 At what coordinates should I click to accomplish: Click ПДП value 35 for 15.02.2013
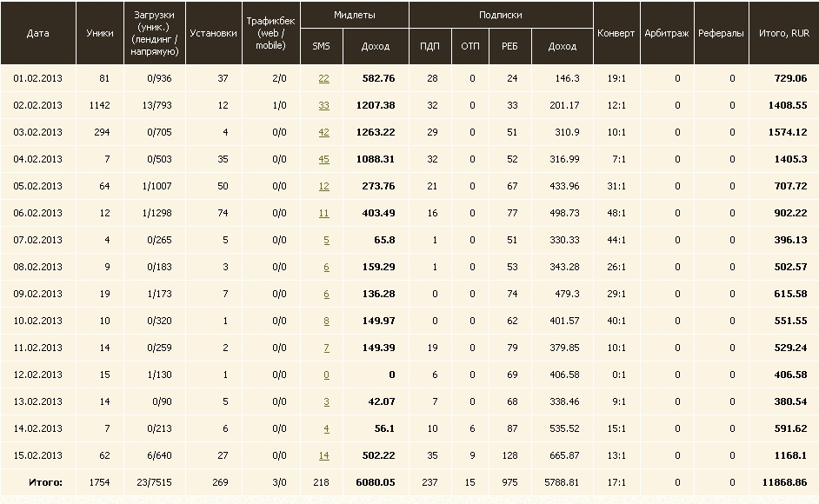[x=432, y=455]
